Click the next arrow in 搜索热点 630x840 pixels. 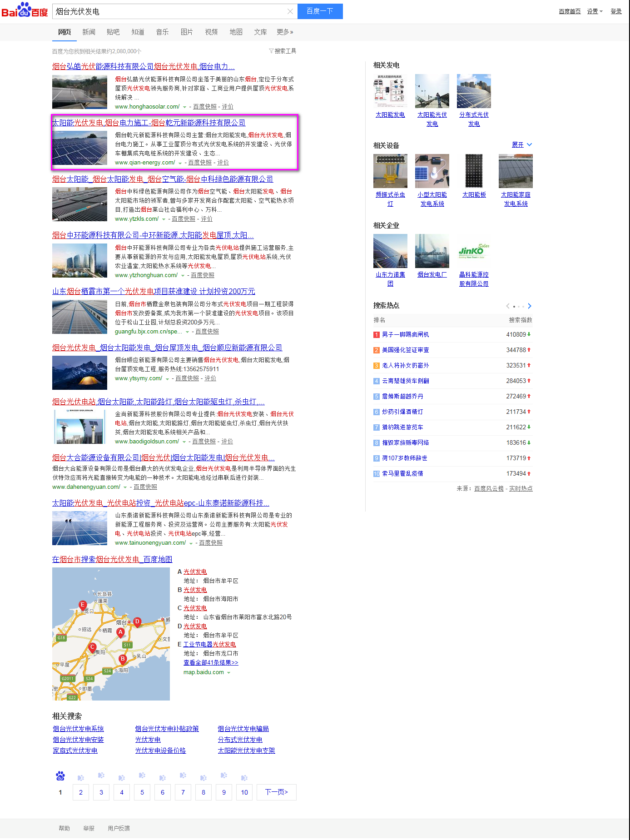point(530,306)
